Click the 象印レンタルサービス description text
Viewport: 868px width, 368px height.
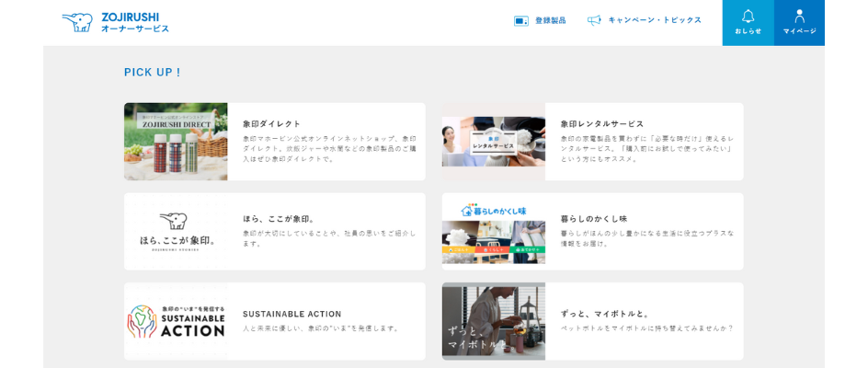647,148
